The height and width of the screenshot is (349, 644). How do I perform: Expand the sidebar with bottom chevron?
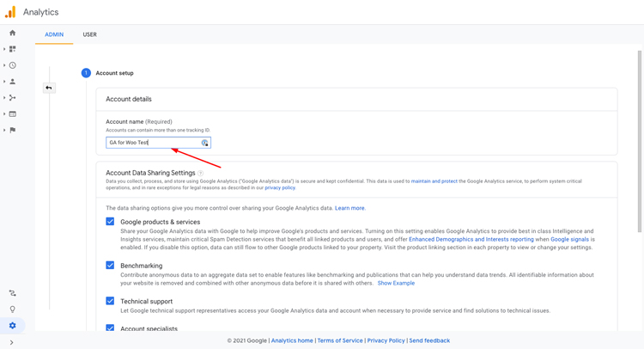click(x=11, y=342)
